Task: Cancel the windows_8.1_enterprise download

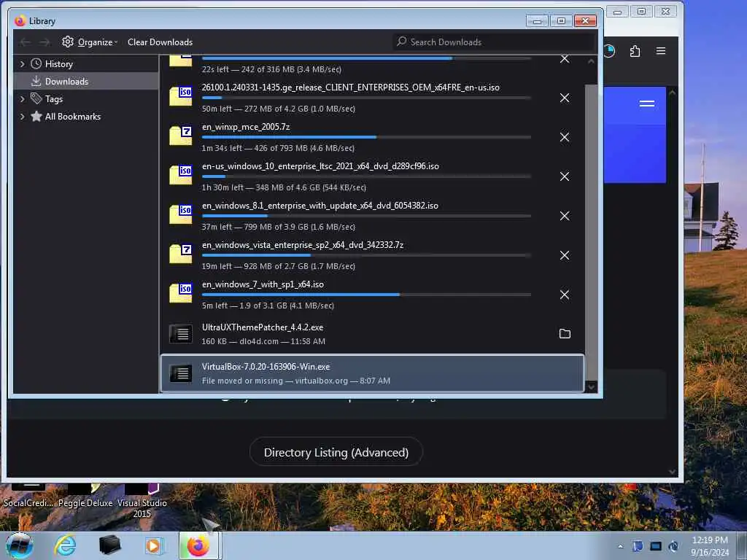Action: click(x=565, y=216)
